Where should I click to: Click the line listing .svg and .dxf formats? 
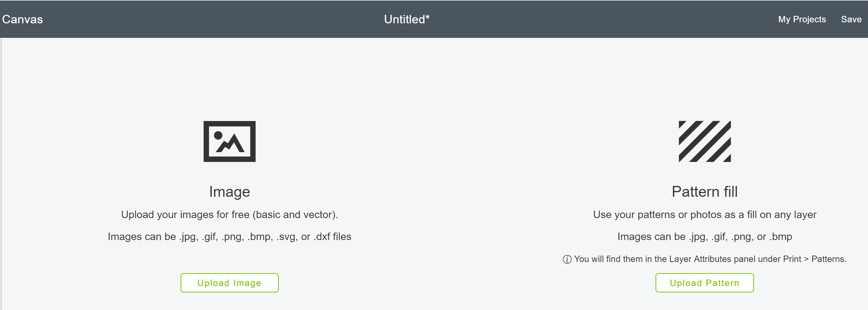pos(229,237)
